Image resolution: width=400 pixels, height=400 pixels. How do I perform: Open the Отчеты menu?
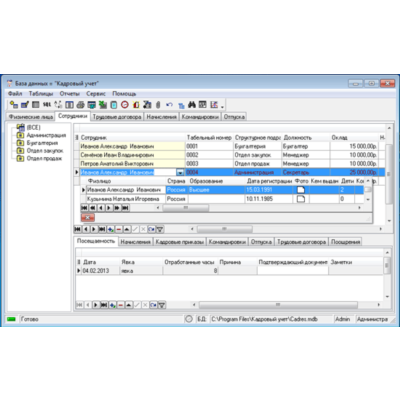click(69, 94)
